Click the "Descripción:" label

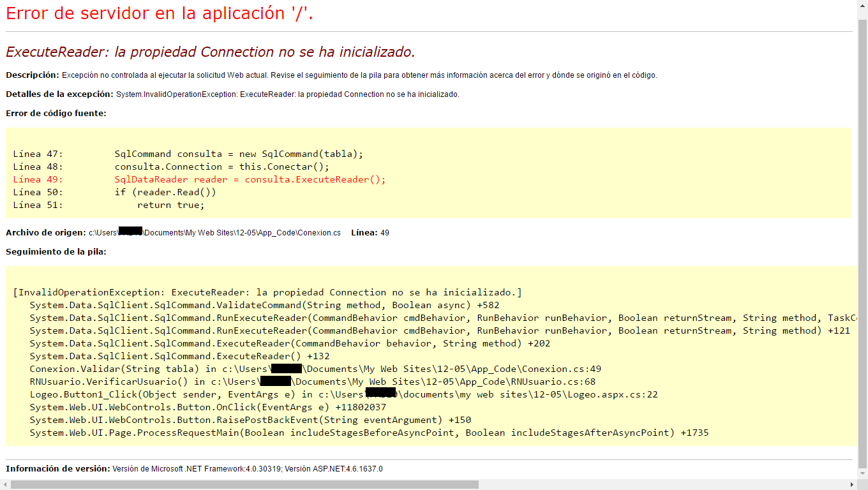[33, 75]
